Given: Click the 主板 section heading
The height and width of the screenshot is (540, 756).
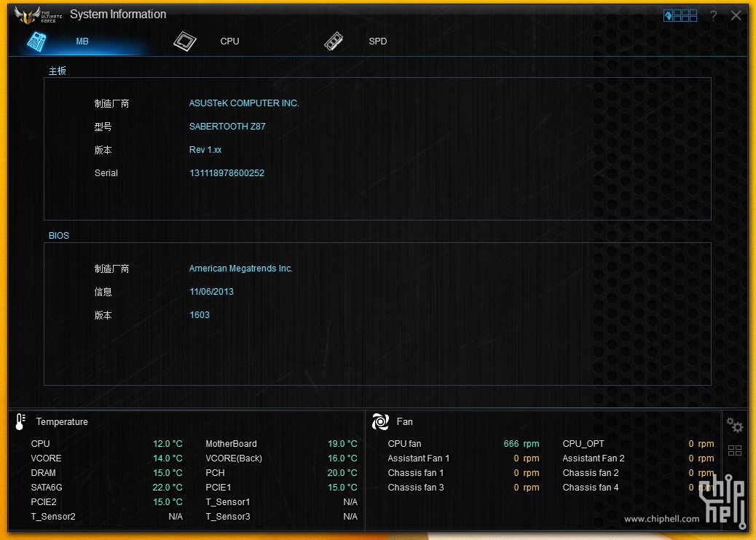Looking at the screenshot, I should pos(57,71).
